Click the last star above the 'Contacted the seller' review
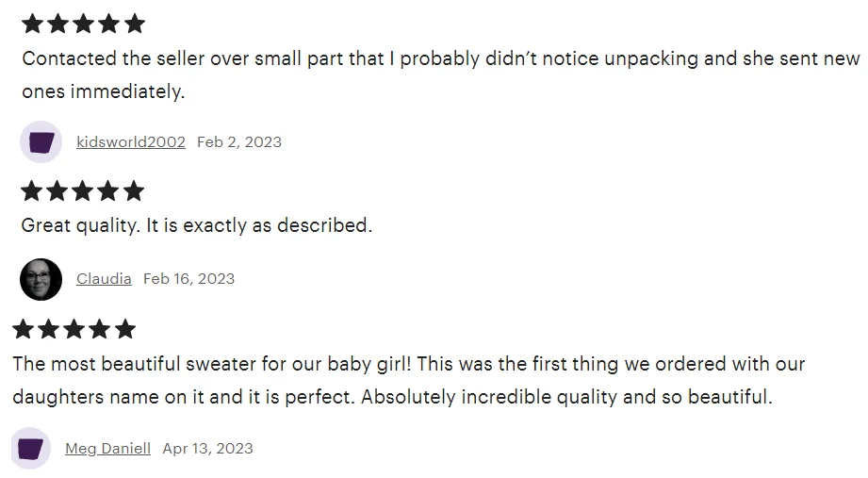Viewport: 868px width, 478px height. coord(135,24)
